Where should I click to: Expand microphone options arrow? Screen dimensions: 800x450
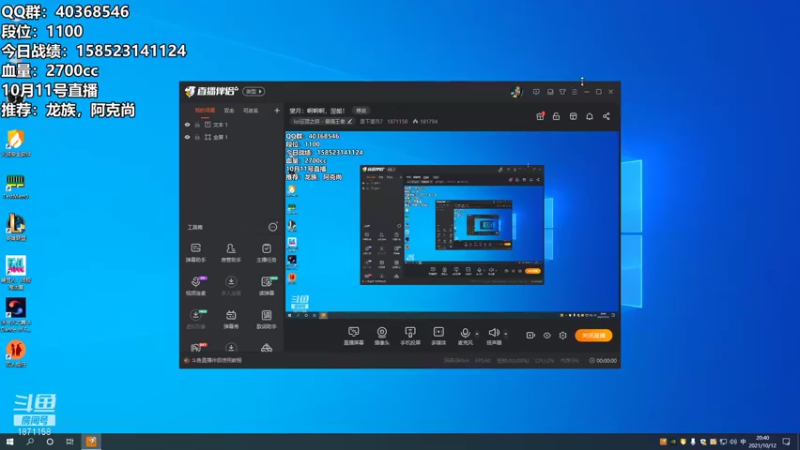pyautogui.click(x=477, y=334)
